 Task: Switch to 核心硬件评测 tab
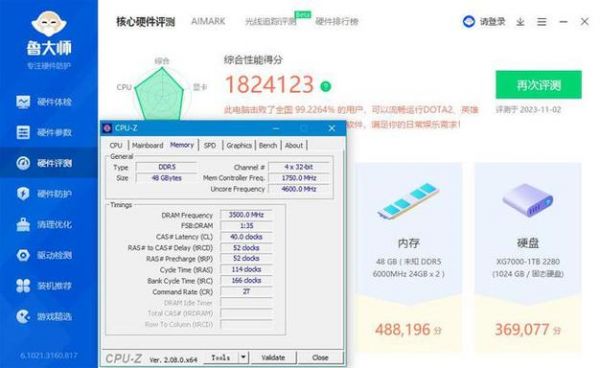click(x=146, y=22)
